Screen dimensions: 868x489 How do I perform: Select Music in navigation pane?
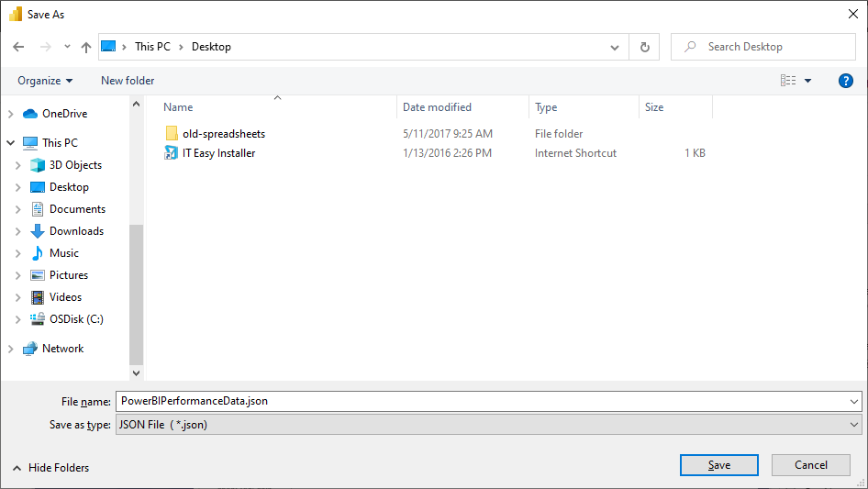point(63,253)
